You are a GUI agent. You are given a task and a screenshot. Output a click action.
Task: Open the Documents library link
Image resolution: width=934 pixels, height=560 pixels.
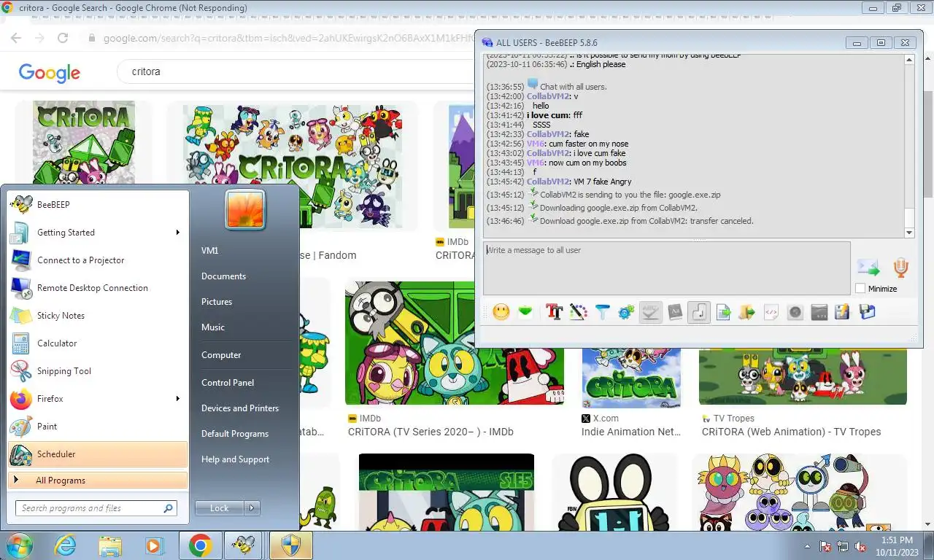click(223, 276)
